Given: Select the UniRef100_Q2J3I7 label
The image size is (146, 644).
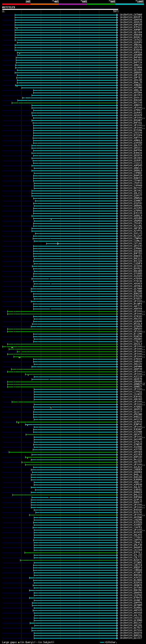Looking at the screenshot, I should tap(131, 638).
